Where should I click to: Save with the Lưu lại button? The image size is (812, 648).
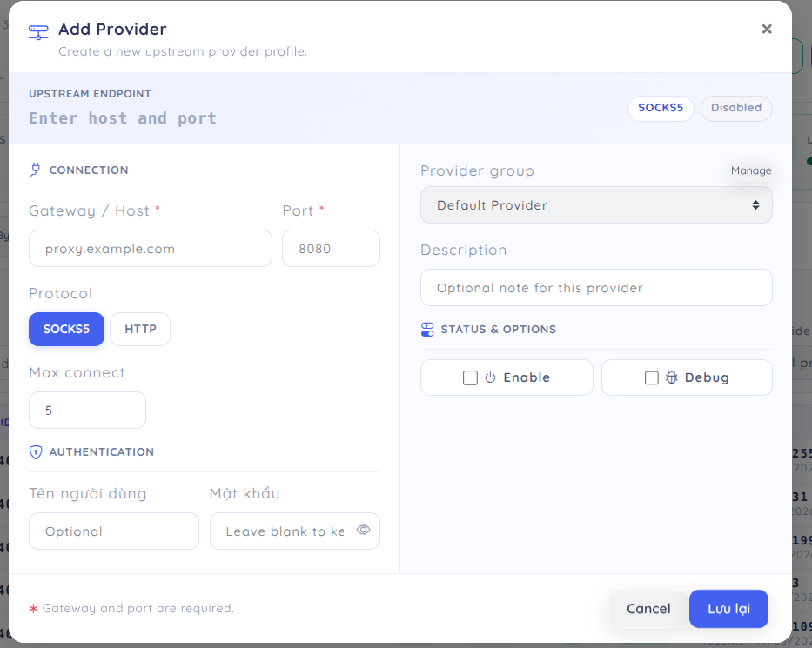pos(728,609)
